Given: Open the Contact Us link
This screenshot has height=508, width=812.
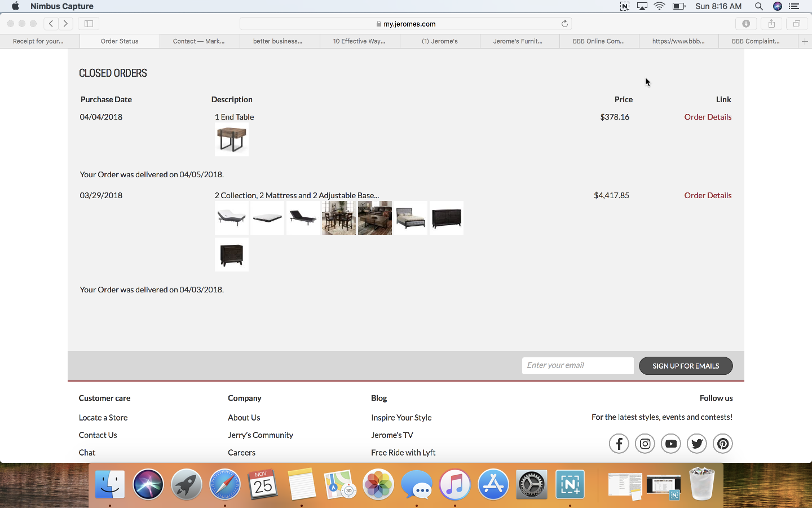Looking at the screenshot, I should coord(98,435).
